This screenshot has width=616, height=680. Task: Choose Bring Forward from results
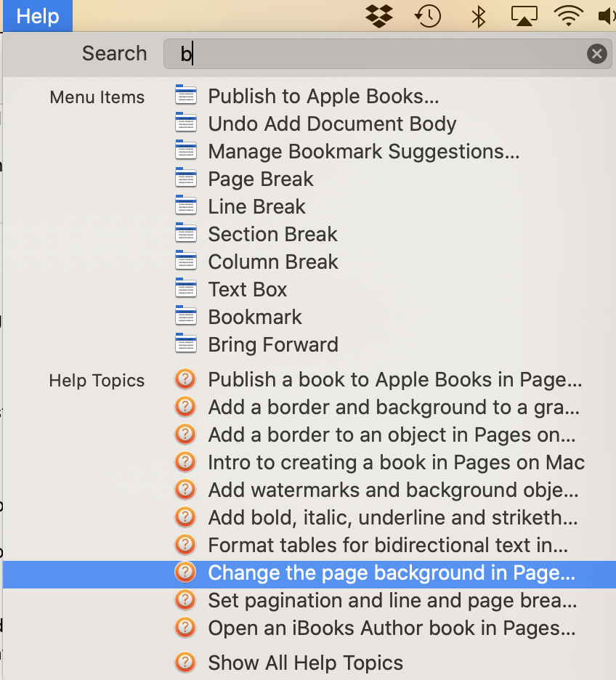273,345
